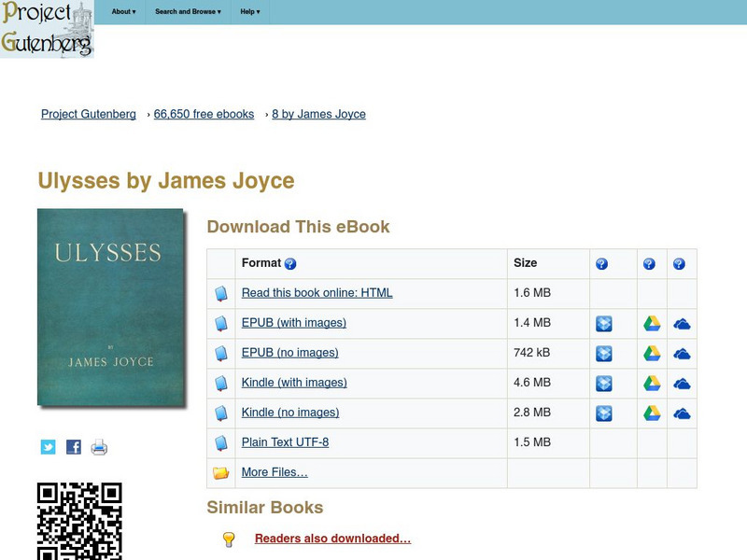The image size is (747, 560).
Task: Open the help icon next to Format
Action: click(291, 264)
